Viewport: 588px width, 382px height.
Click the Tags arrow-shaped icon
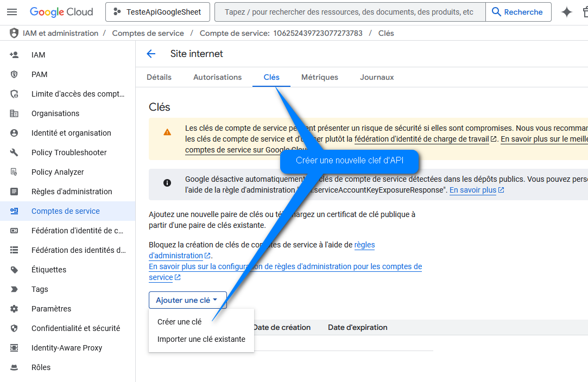[14, 289]
